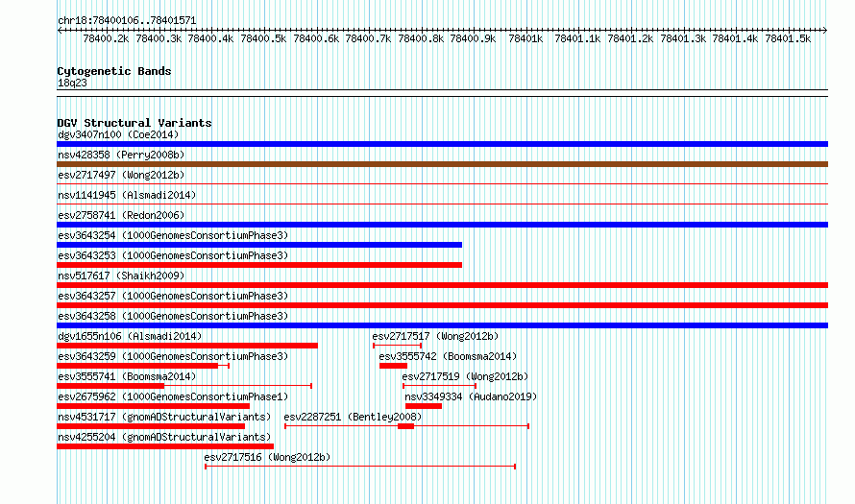Click the red nsv4531717 bar
Image resolution: width=855 pixels, height=504 pixels.
pos(151,426)
